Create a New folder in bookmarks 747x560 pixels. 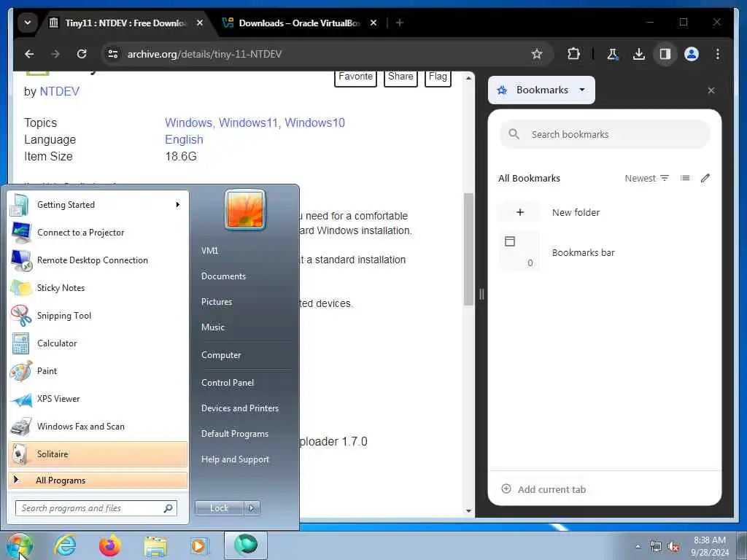[x=604, y=212]
